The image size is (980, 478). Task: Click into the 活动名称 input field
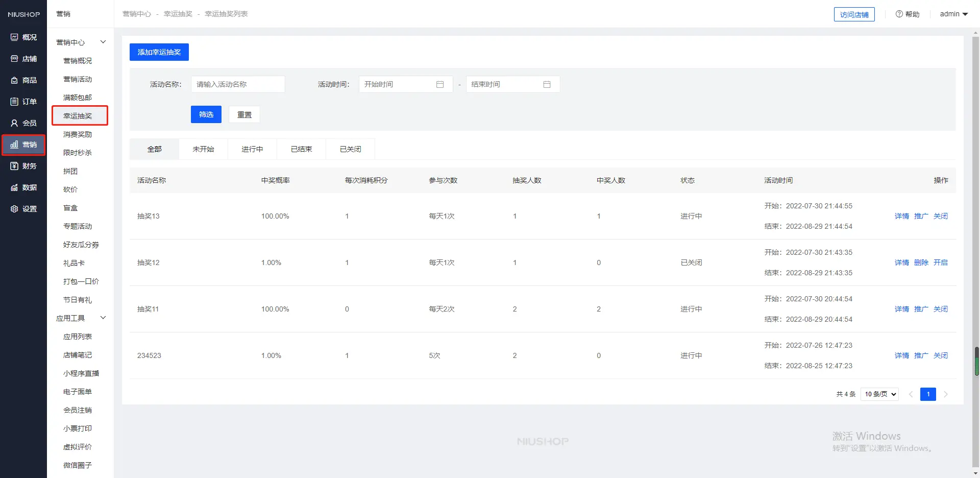pos(238,84)
